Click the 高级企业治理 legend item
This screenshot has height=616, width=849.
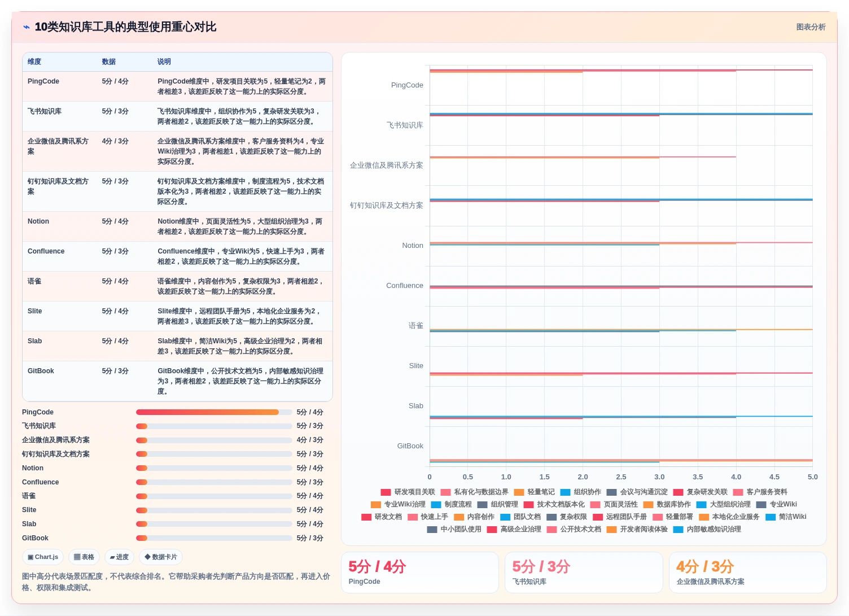click(x=514, y=529)
